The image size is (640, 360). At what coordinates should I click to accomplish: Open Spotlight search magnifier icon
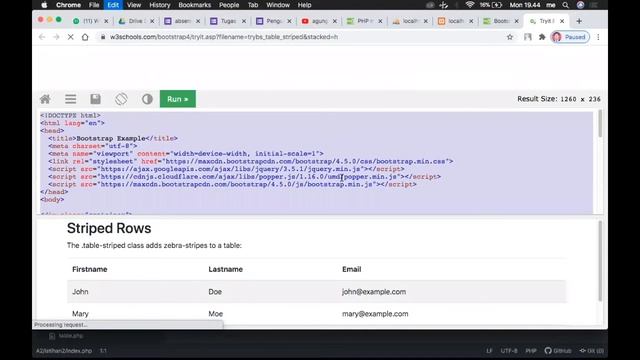coord(565,5)
